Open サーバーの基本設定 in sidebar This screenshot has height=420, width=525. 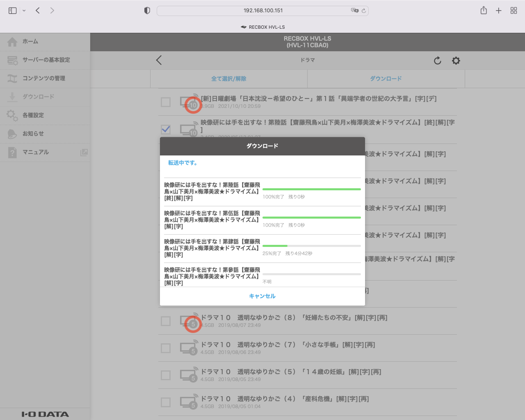tap(45, 60)
